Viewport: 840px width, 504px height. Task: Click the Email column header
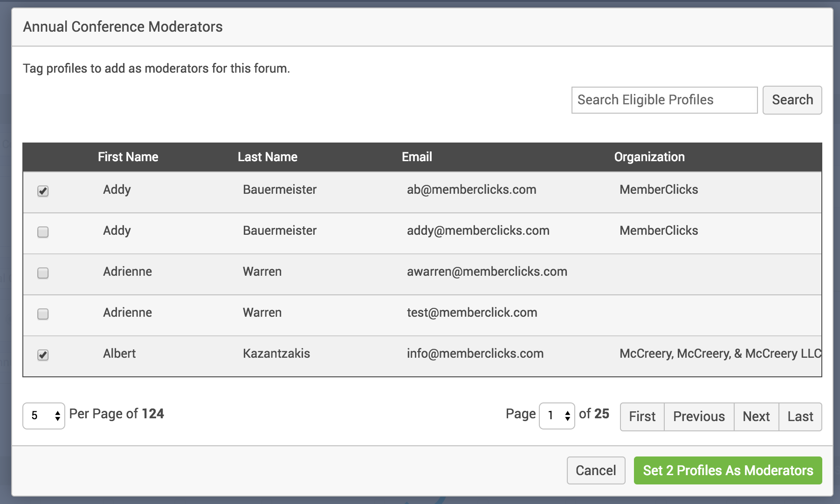(x=417, y=157)
